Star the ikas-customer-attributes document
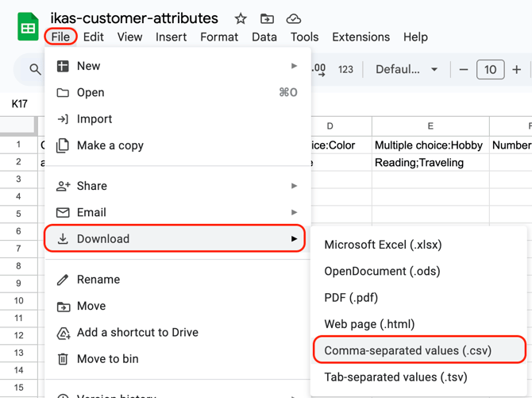This screenshot has height=398, width=532. (x=241, y=18)
